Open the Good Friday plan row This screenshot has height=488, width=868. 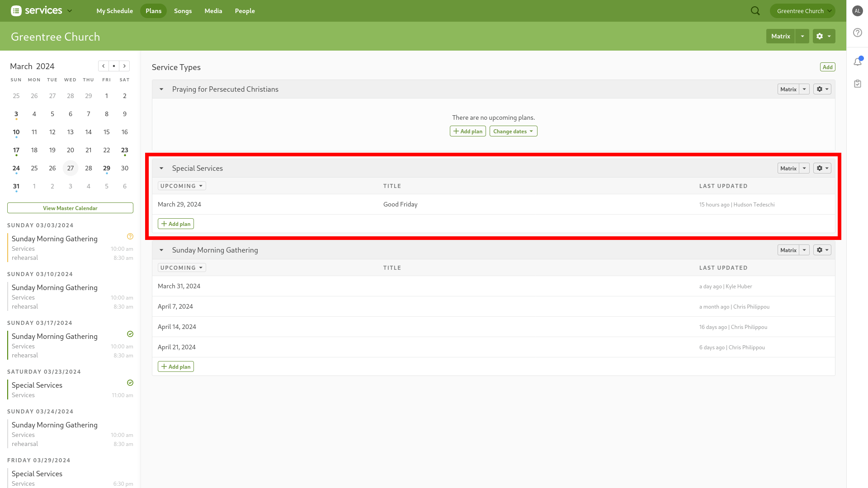(x=400, y=204)
